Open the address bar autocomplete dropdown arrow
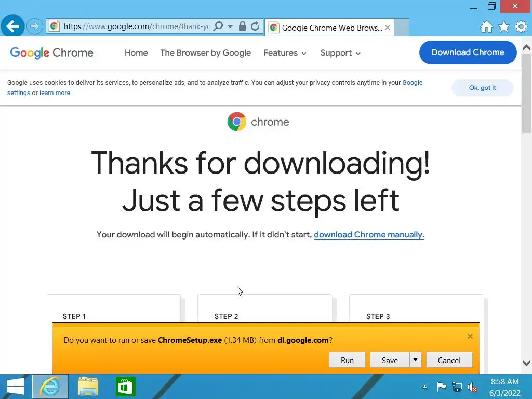 pos(230,26)
